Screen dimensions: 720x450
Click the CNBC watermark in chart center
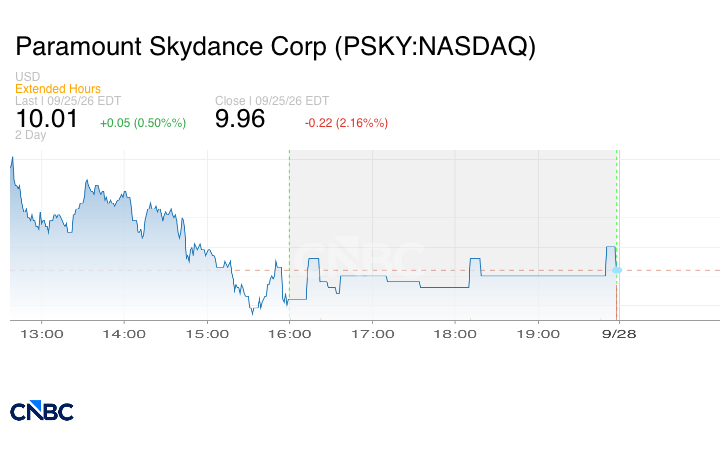(x=360, y=255)
